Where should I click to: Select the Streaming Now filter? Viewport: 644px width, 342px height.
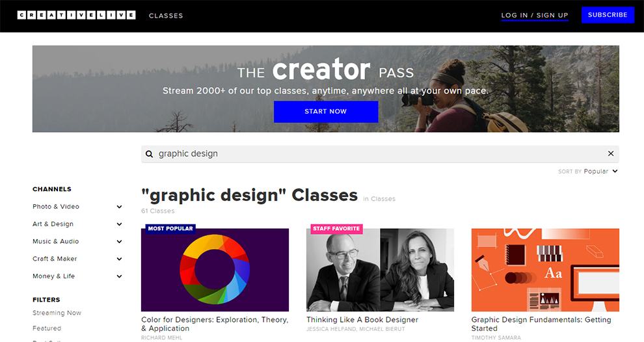click(x=57, y=313)
